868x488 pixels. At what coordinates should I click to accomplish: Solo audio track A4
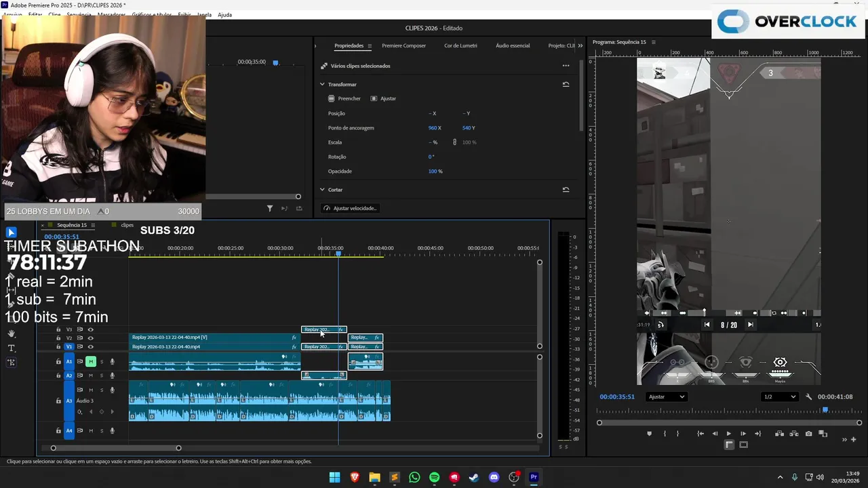coord(102,431)
